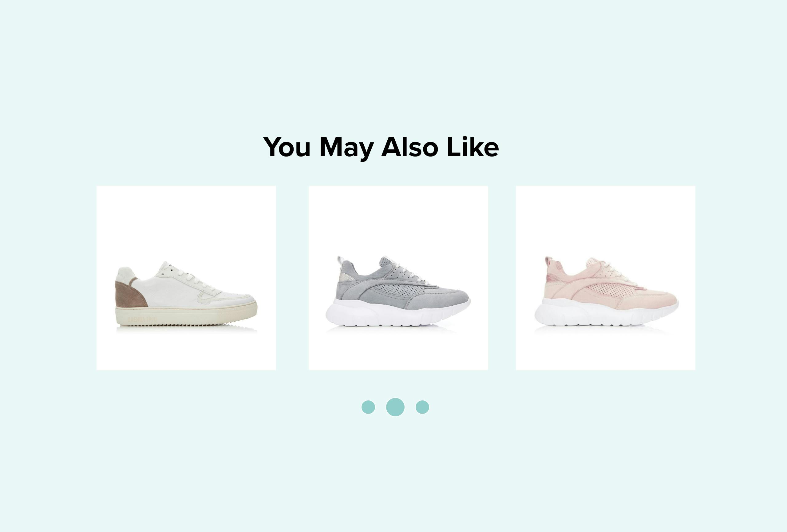Open the white sneaker product card
The width and height of the screenshot is (787, 532).
186,278
